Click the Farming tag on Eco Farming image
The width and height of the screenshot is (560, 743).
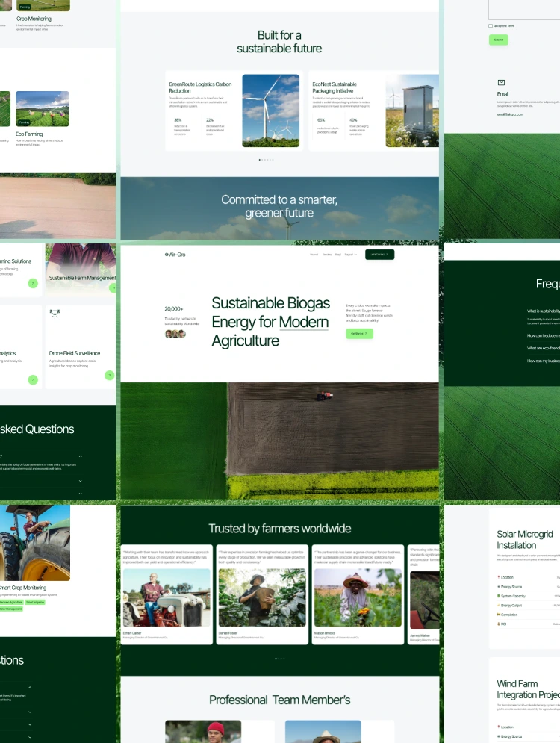(x=24, y=122)
